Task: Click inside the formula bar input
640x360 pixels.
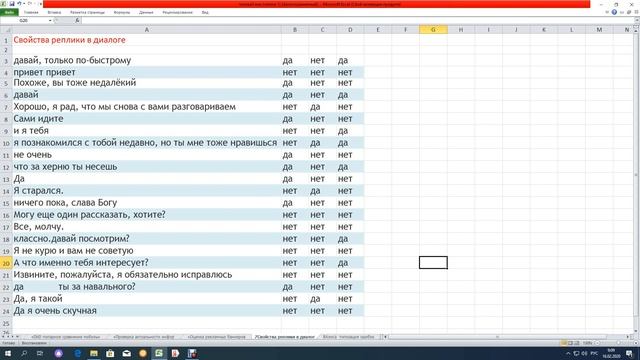Action: pyautogui.click(x=357, y=20)
